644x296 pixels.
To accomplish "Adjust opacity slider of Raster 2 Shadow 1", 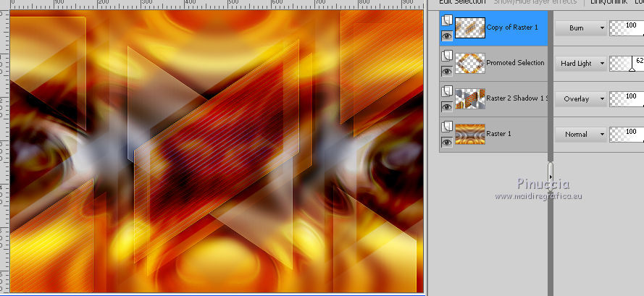I will pyautogui.click(x=627, y=98).
